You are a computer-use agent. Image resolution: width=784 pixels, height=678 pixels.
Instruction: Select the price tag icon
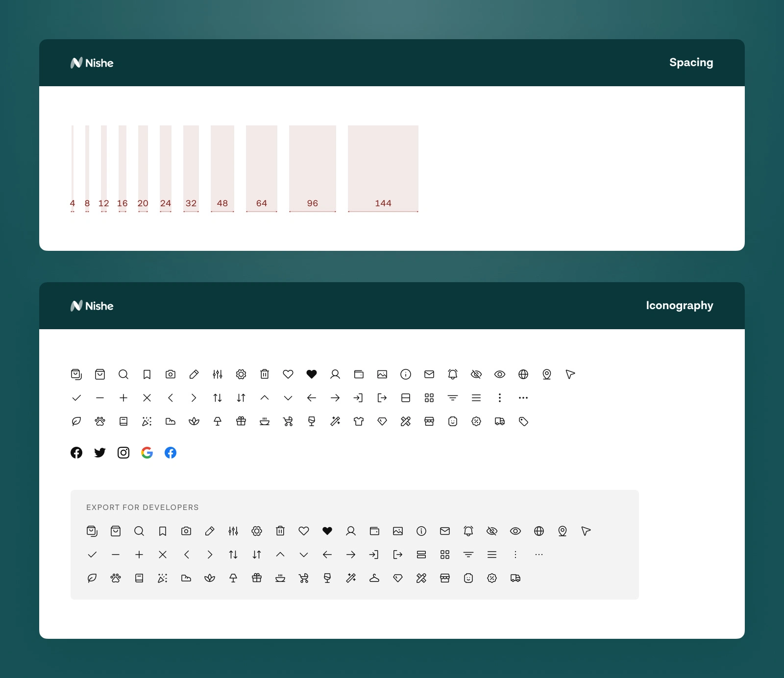pyautogui.click(x=523, y=421)
